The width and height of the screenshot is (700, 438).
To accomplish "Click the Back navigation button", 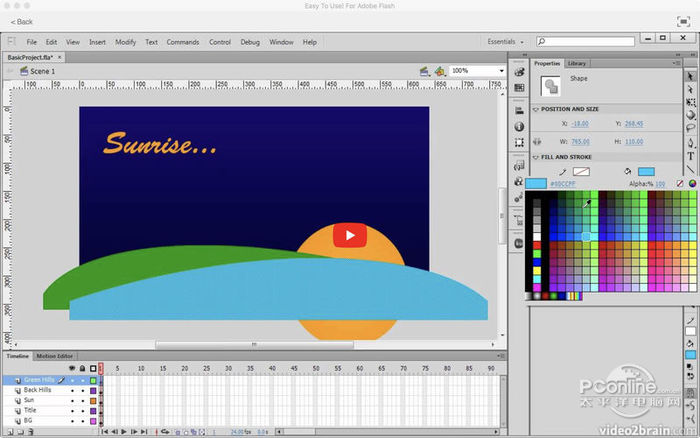I will point(21,21).
